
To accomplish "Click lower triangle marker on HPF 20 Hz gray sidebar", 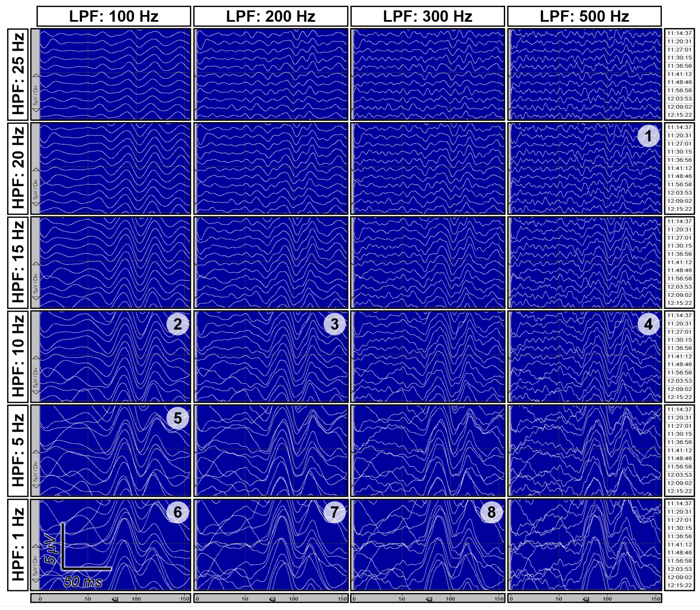I will tap(36, 204).
